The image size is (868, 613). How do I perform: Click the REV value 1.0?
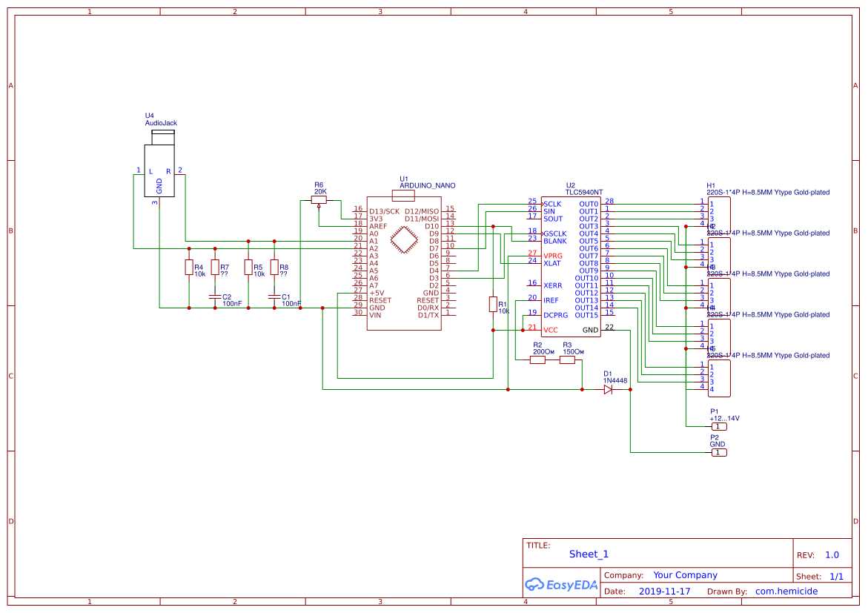[832, 555]
